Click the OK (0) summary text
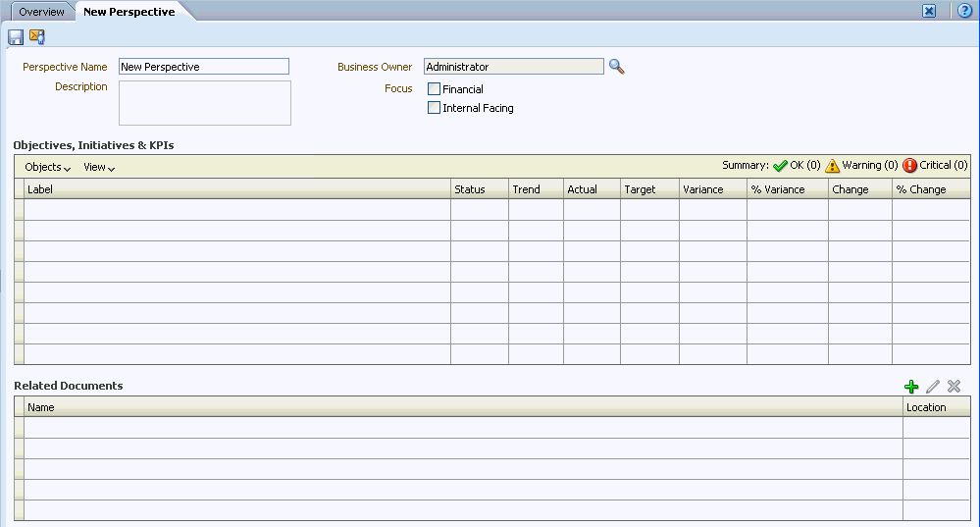The width and height of the screenshot is (980, 527). [x=805, y=165]
